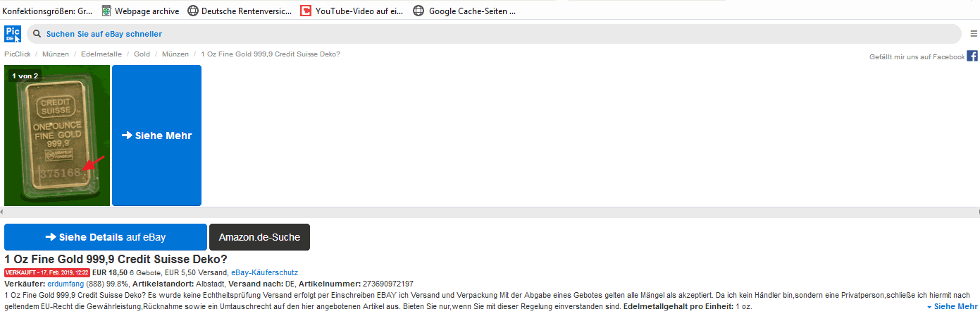Open the YouTube-Video bookmark
This screenshot has height=314, width=980.
(352, 11)
